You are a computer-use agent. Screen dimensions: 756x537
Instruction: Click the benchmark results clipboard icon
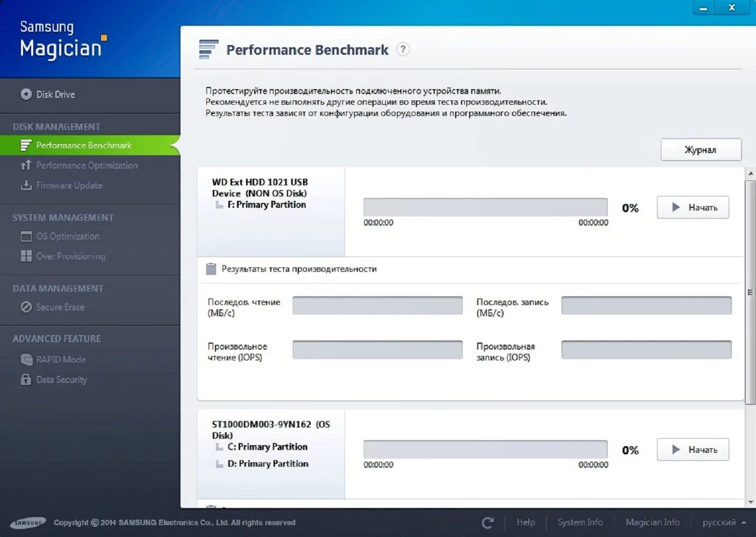pyautogui.click(x=211, y=269)
